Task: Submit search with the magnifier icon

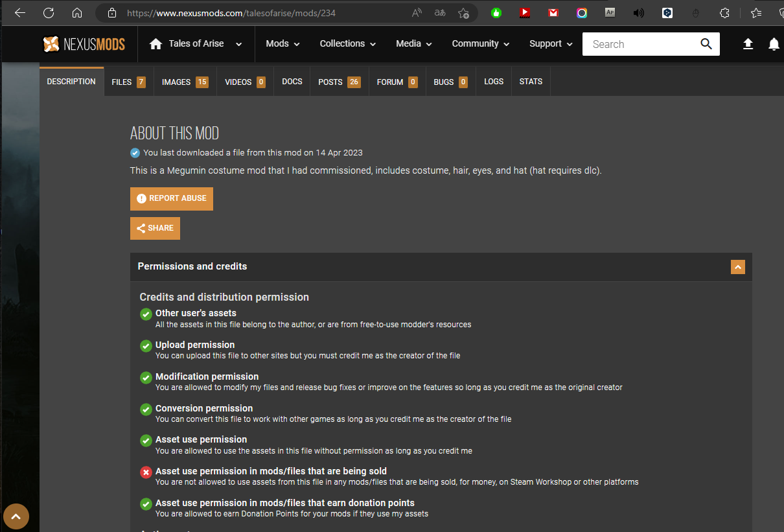Action: pyautogui.click(x=706, y=44)
